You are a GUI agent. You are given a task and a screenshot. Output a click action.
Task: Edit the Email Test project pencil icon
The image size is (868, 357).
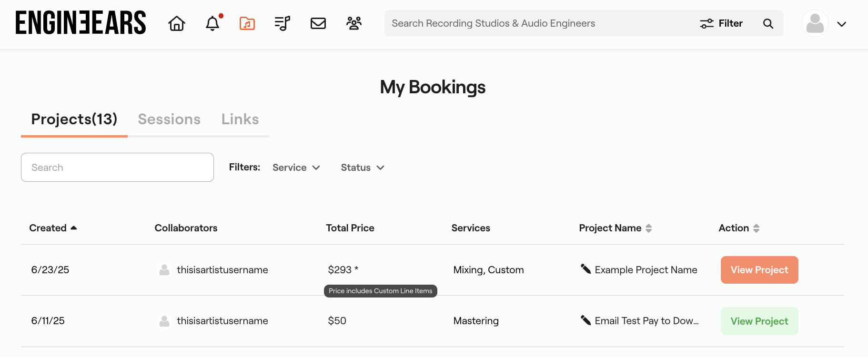[x=585, y=320]
